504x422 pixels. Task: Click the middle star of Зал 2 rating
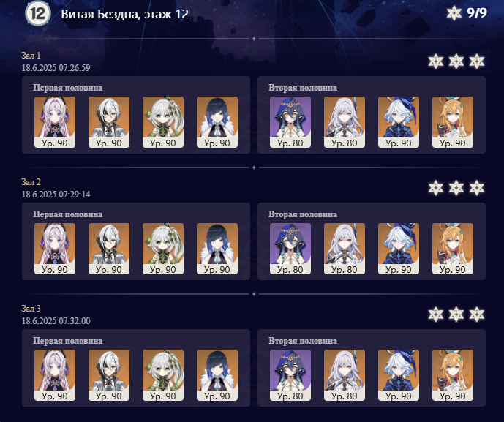456,188
